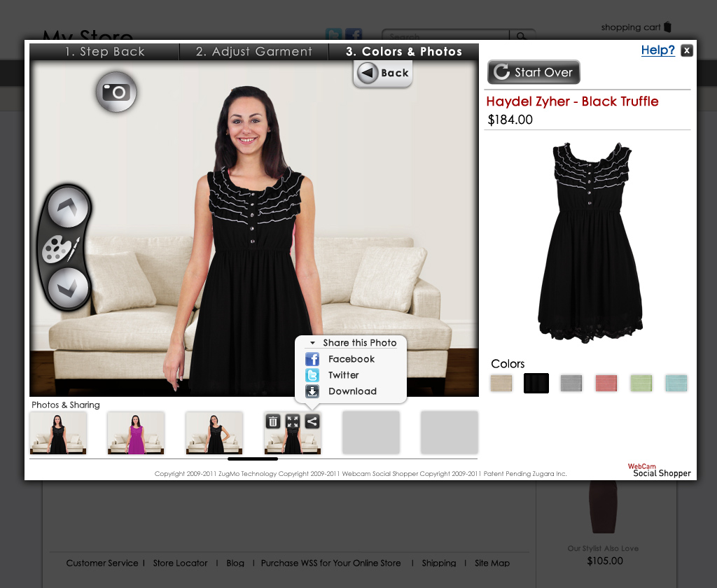
Task: Click the down arrow garment control
Action: (x=68, y=288)
